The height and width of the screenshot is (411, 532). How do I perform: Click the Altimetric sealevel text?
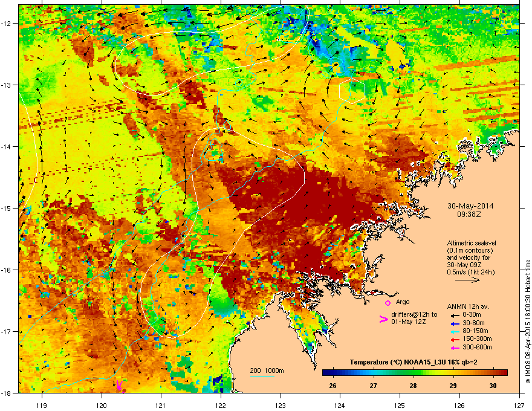[x=472, y=243]
